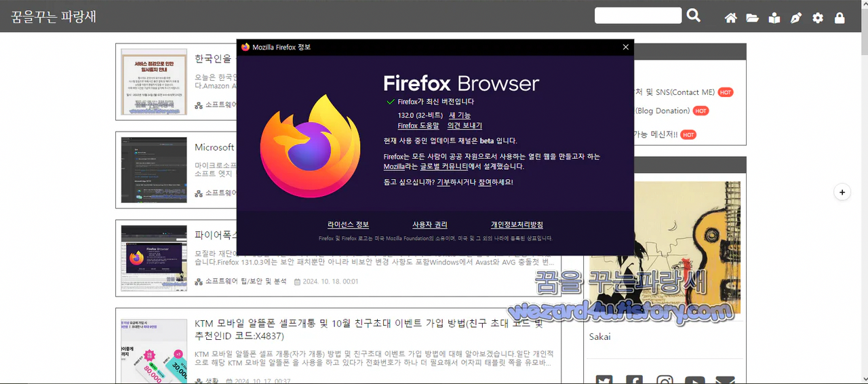868x384 pixels.
Task: Open thumbnail of the KTM 모바일 post
Action: pos(154,351)
